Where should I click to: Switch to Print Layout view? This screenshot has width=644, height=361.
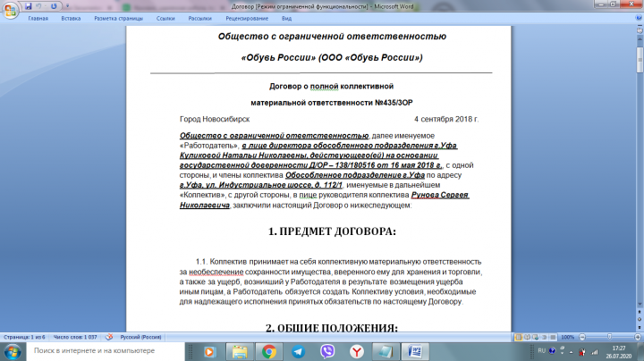tap(519, 337)
